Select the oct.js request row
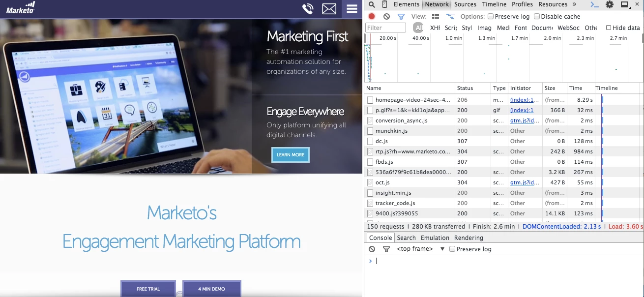The image size is (644, 297). point(504,182)
